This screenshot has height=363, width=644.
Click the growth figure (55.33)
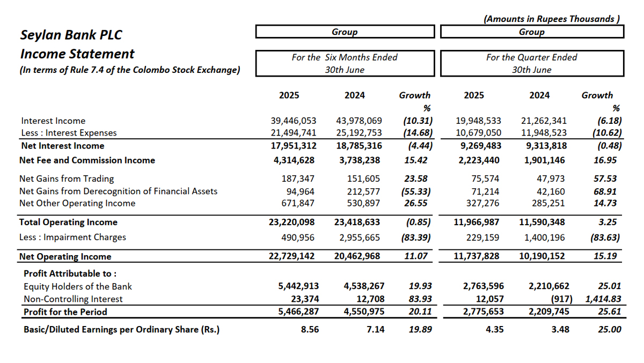click(417, 191)
